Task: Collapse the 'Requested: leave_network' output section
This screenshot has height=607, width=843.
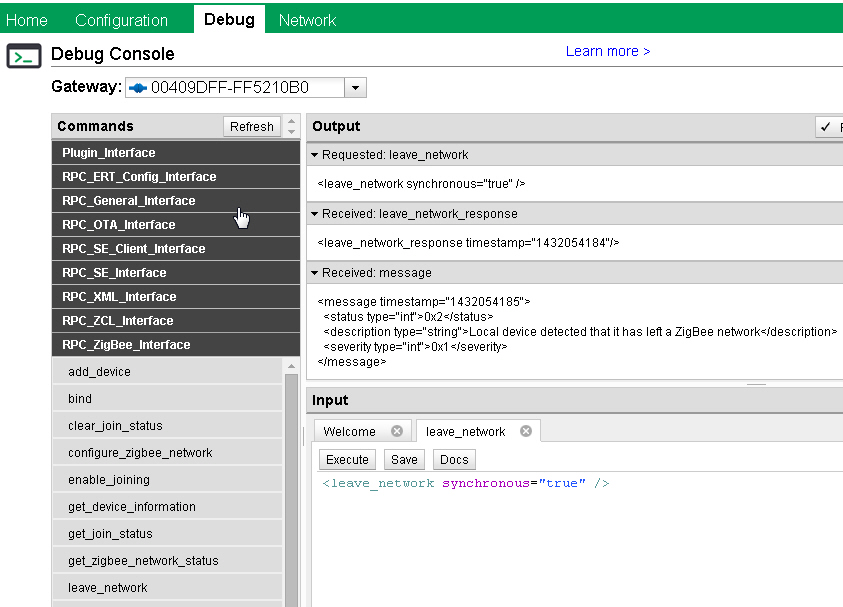Action: pos(314,155)
